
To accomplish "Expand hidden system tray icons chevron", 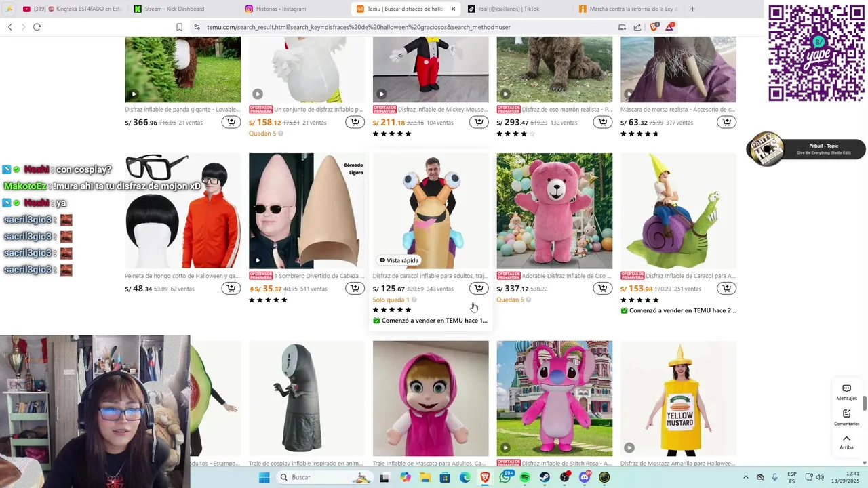I will [746, 477].
